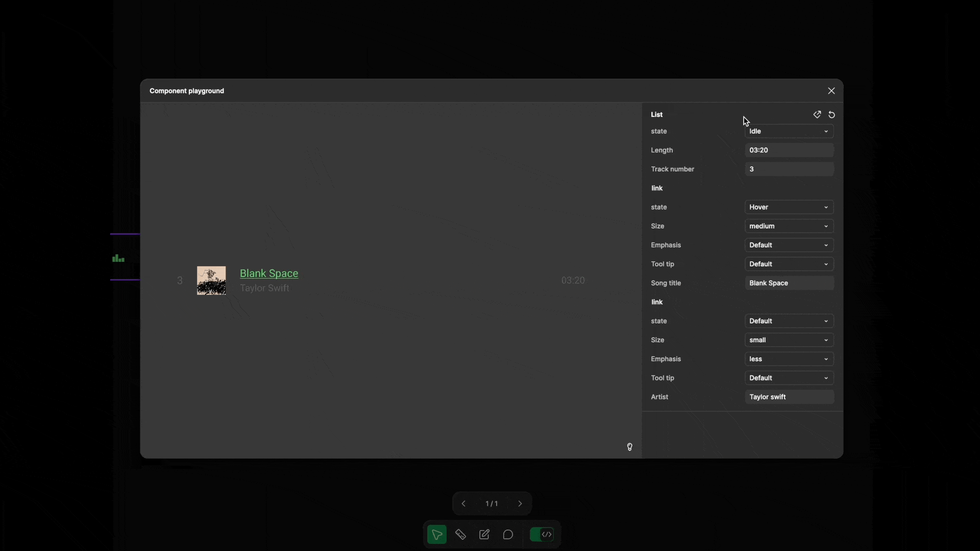Viewport: 980px width, 551px height.
Task: Open the List state Idle dropdown
Action: pos(789,132)
